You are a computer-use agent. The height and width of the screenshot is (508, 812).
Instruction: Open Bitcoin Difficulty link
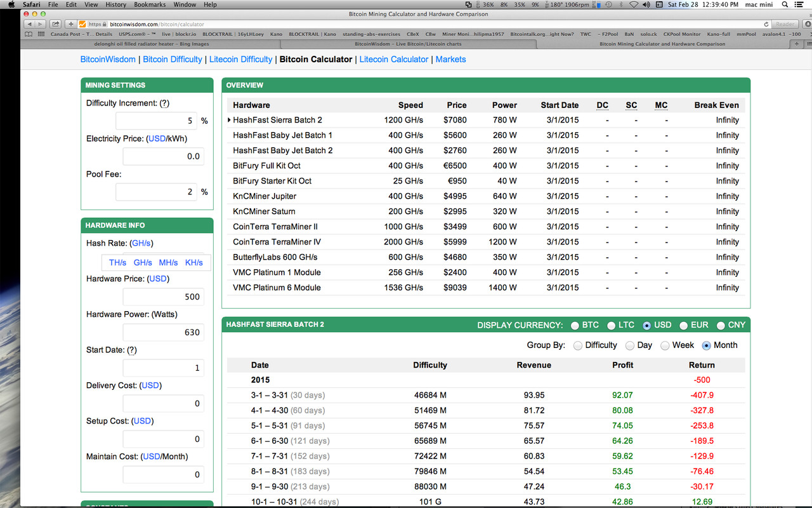[173, 59]
